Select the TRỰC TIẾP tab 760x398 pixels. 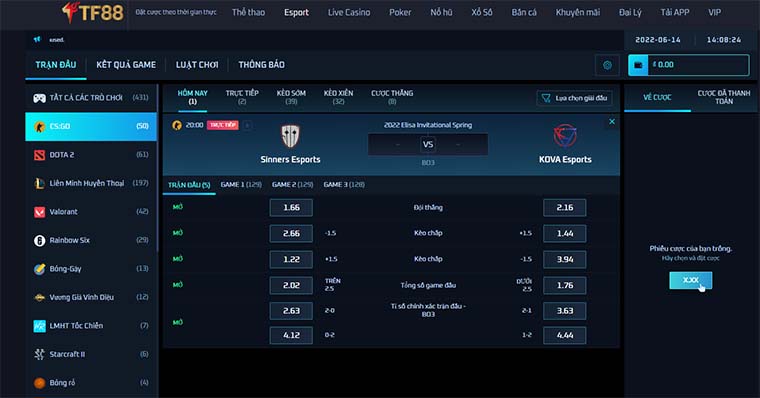coord(242,97)
